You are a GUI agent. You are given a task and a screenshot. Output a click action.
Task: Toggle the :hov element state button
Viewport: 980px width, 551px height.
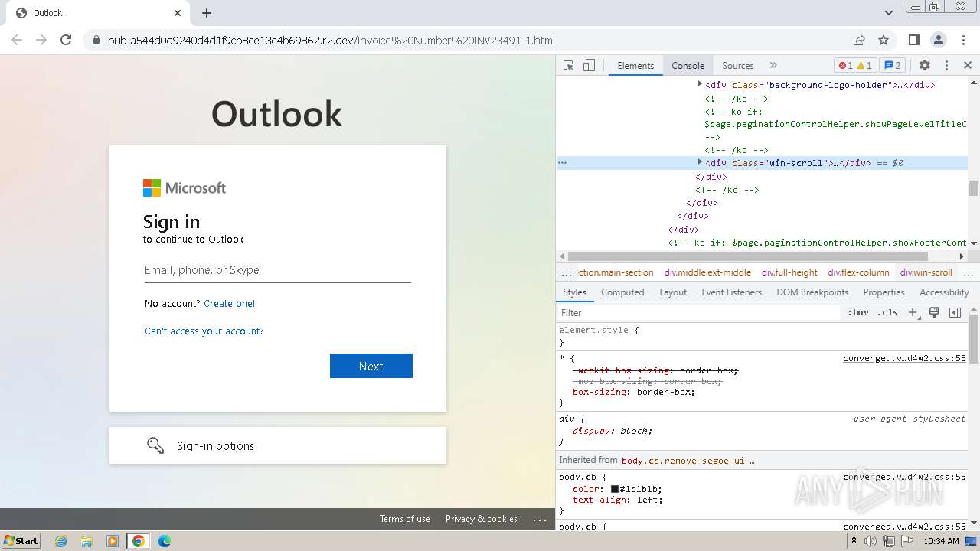tap(858, 312)
